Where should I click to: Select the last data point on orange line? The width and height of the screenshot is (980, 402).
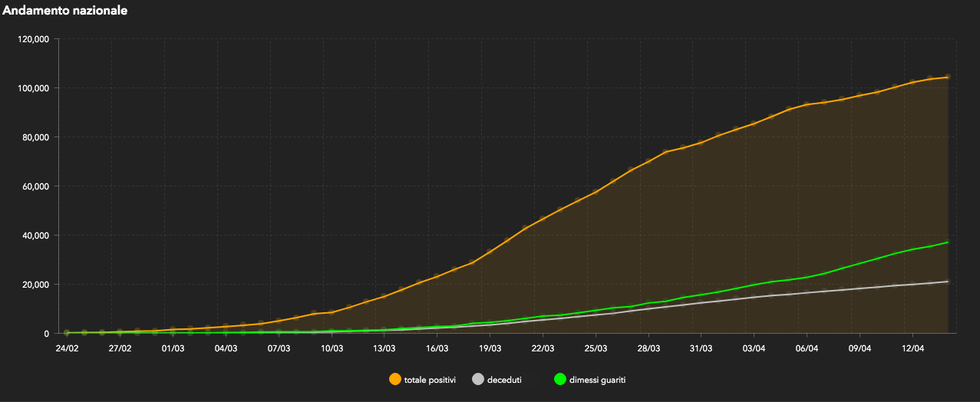click(948, 77)
